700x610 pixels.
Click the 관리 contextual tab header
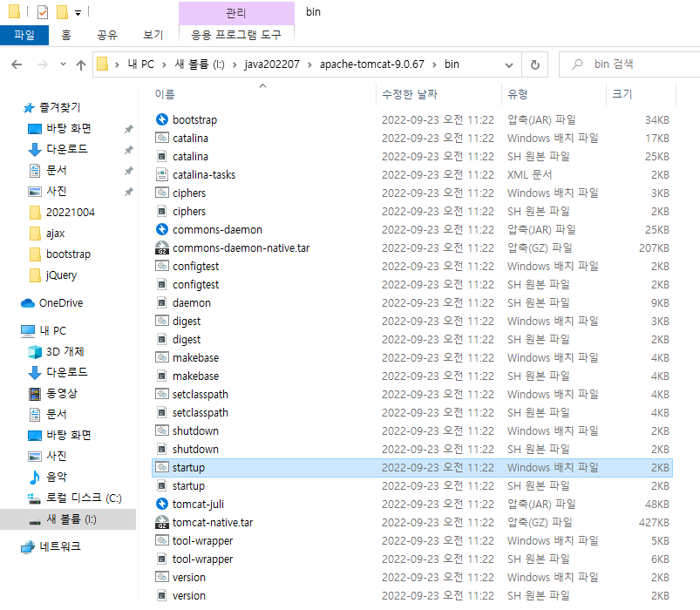[236, 13]
